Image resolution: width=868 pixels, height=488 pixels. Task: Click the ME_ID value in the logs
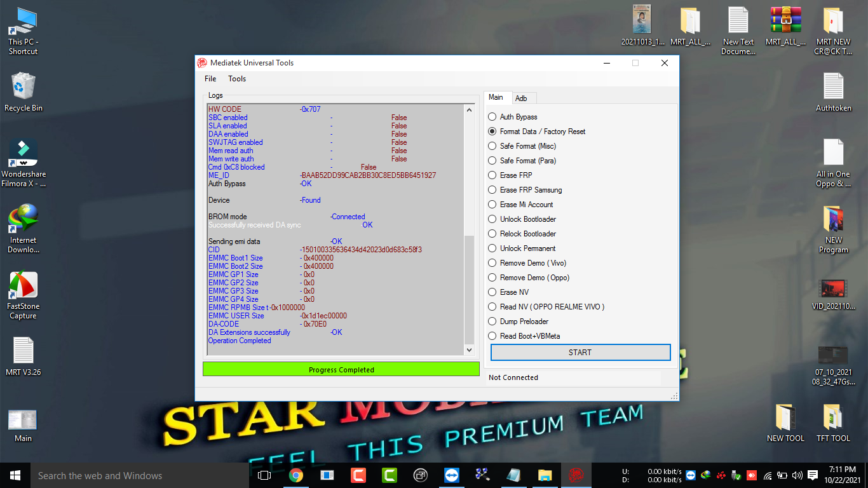[368, 175]
